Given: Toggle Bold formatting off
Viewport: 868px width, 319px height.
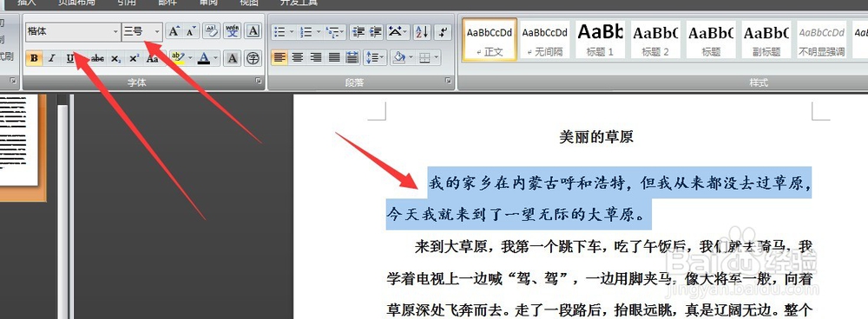Looking at the screenshot, I should 34,58.
